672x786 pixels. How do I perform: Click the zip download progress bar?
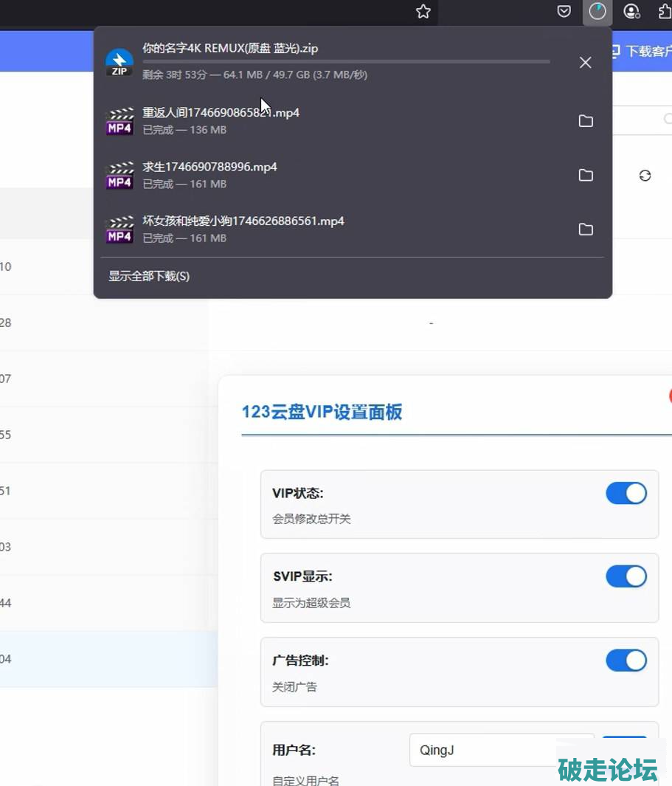(x=345, y=62)
